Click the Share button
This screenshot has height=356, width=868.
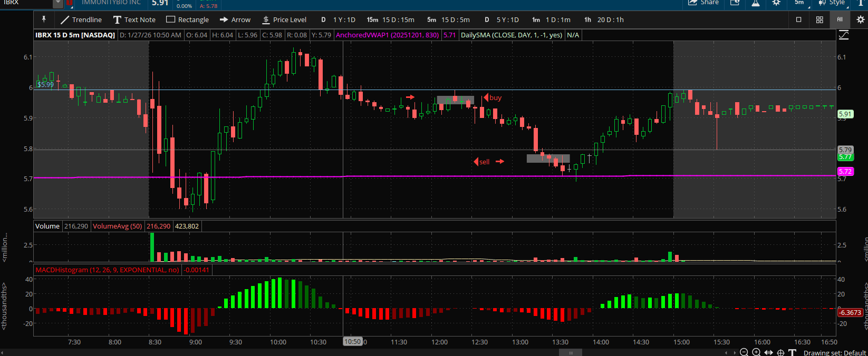(x=703, y=3)
